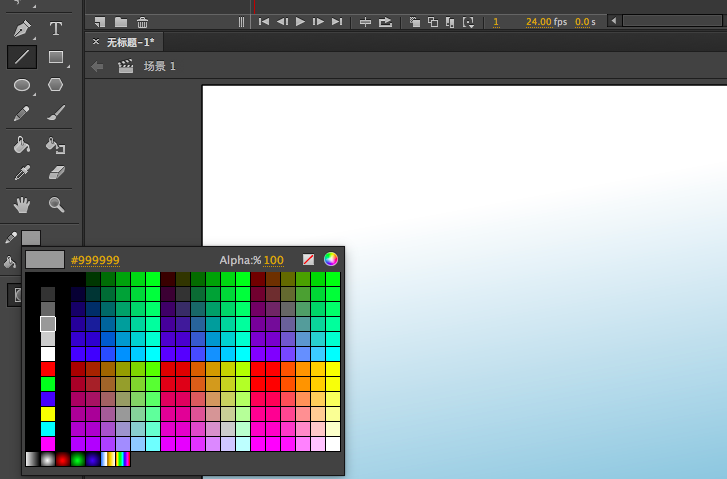Select the Eraser tool

tap(56, 173)
